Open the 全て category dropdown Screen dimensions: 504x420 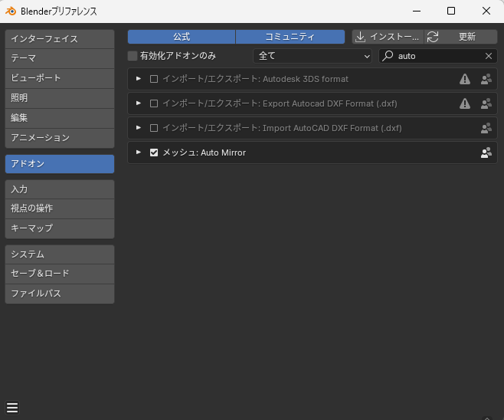[x=313, y=56]
